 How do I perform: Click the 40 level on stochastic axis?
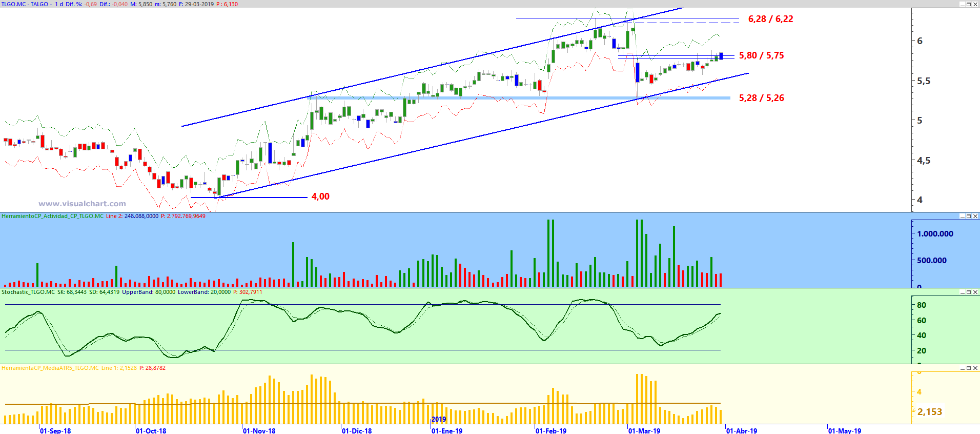point(922,336)
